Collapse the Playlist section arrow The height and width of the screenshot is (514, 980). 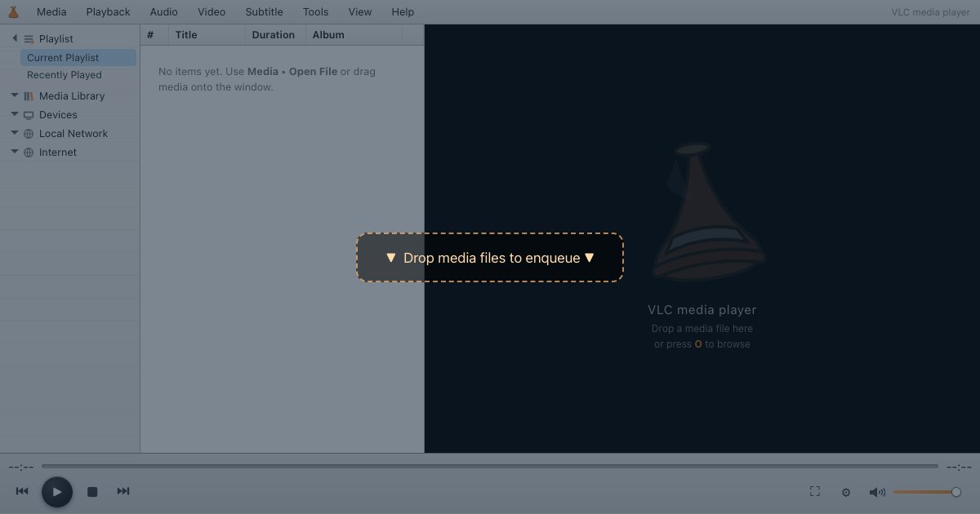click(x=15, y=38)
